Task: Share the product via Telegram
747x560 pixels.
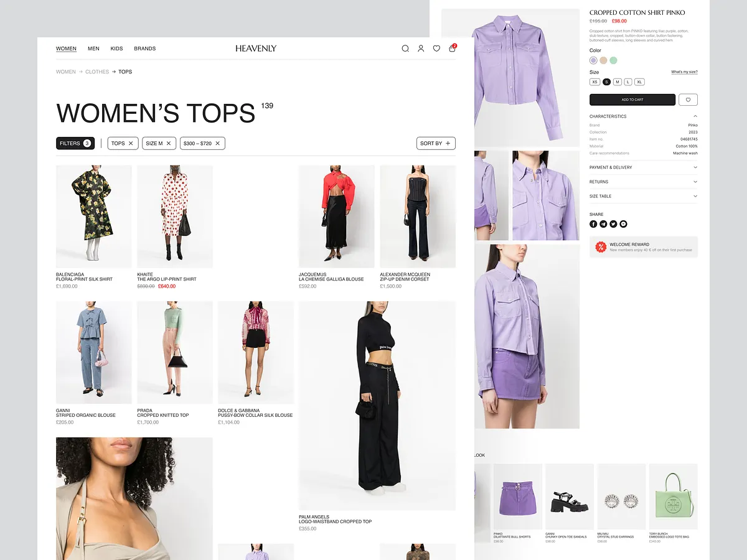Action: click(x=603, y=224)
